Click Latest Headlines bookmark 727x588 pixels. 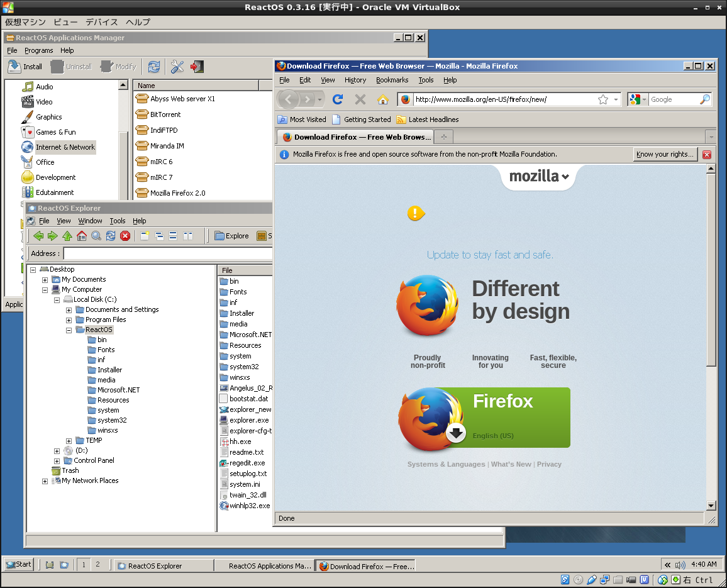pyautogui.click(x=428, y=119)
